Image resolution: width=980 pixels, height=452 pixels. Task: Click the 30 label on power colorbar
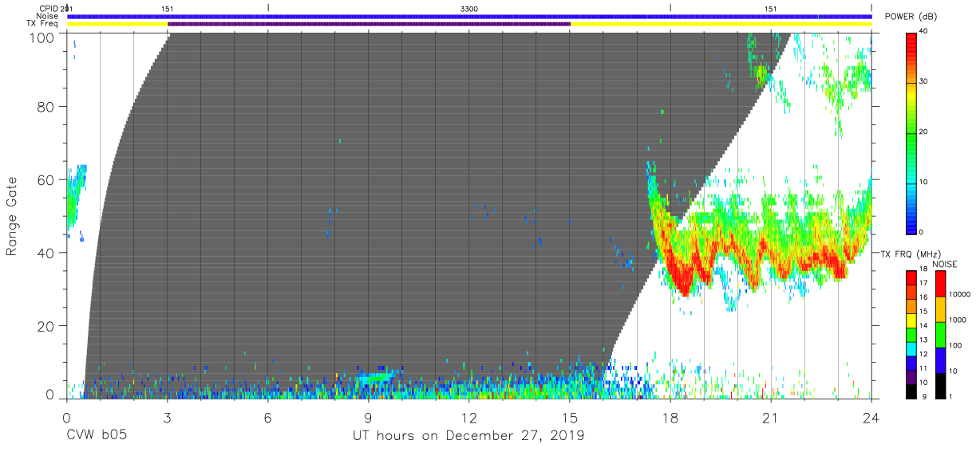click(924, 81)
